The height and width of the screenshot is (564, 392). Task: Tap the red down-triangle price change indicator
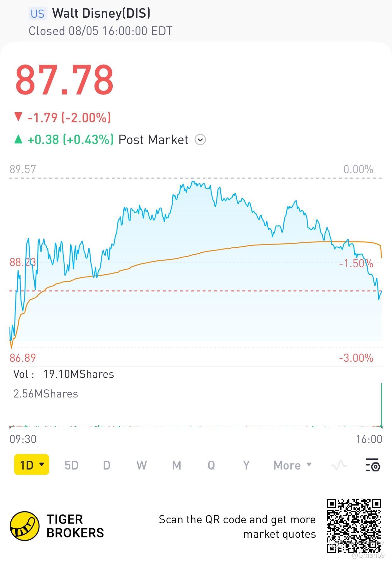[19, 117]
